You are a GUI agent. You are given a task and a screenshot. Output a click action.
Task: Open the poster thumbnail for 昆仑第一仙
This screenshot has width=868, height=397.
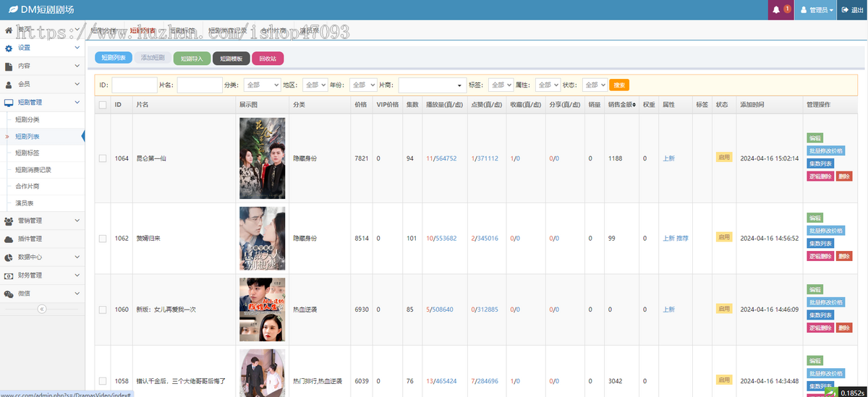point(262,158)
